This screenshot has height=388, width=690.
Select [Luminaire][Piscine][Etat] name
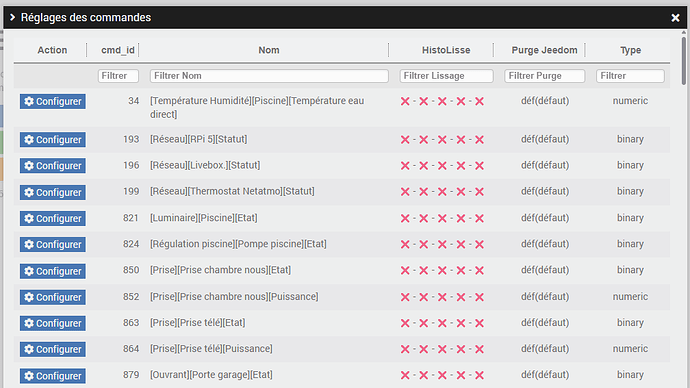coord(204,218)
